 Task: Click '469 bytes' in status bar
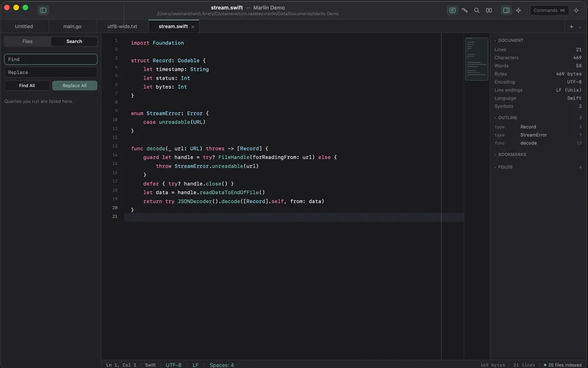492,365
